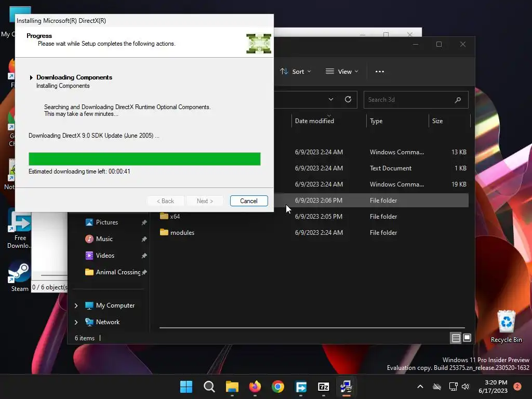Open the Steam desktop shortcut
This screenshot has height=399, width=532.
click(19, 276)
